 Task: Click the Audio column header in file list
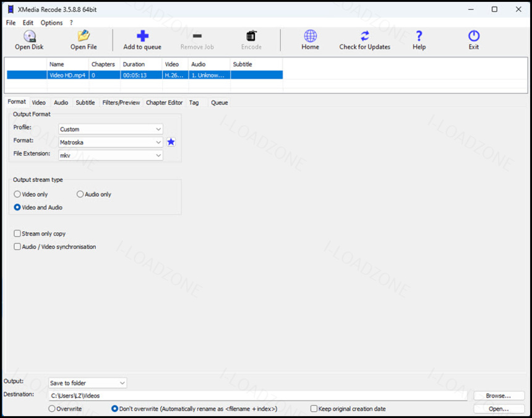(209, 64)
